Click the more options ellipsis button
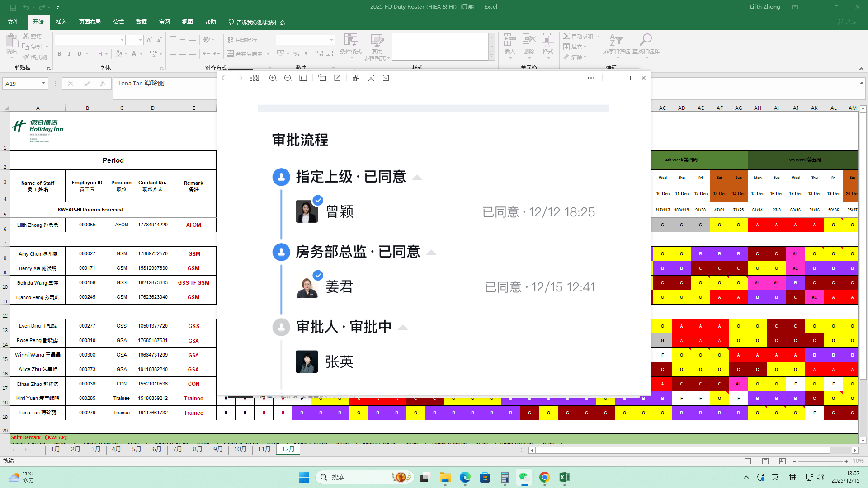868x488 pixels. click(591, 78)
